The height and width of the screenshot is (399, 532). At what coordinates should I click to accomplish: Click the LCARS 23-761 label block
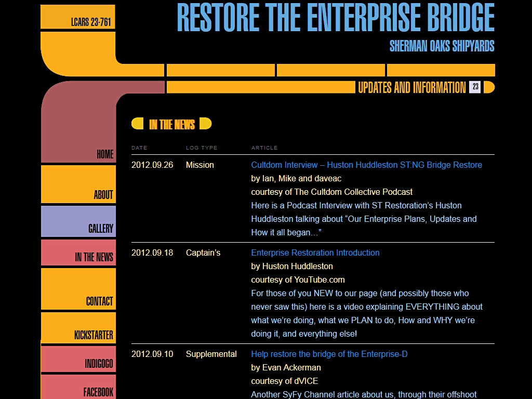click(78, 17)
